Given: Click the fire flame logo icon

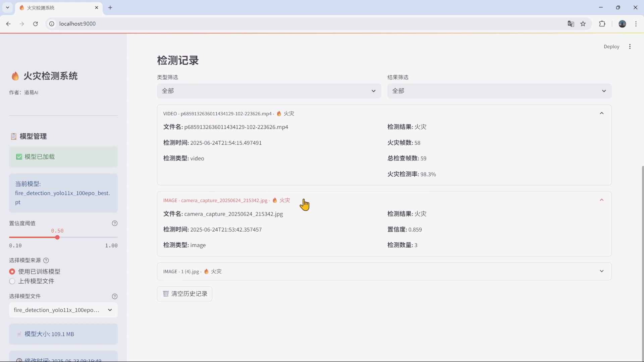Looking at the screenshot, I should tap(15, 76).
